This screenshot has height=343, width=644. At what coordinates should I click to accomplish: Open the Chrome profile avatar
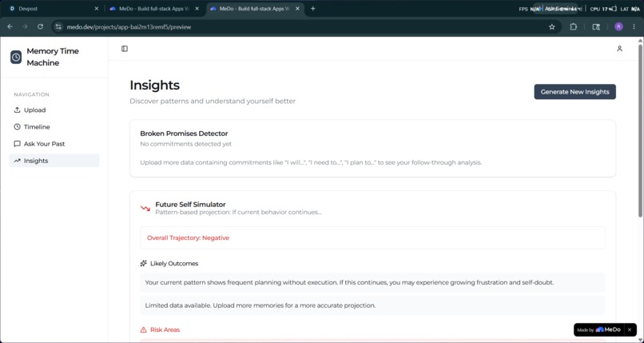tap(618, 26)
